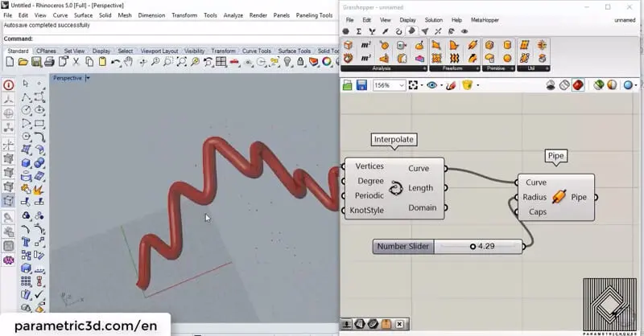Open the Perspective viewport dropdown arrow

tap(87, 79)
